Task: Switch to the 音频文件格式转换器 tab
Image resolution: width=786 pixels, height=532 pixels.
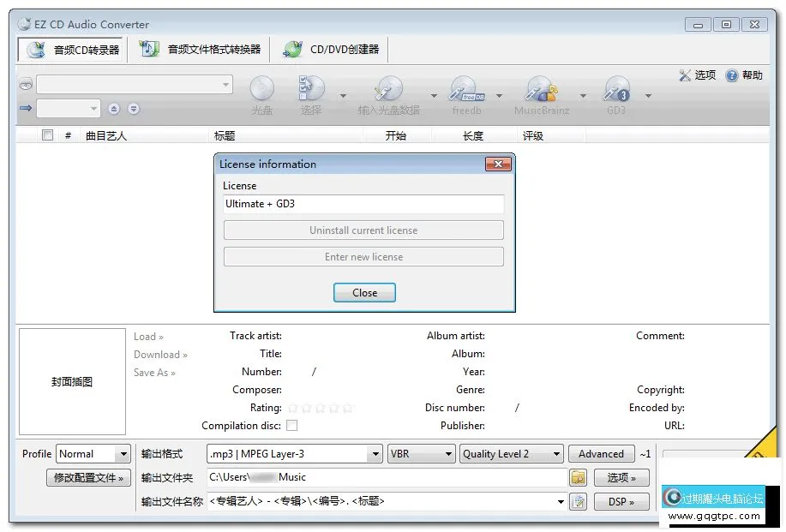Action: 201,50
